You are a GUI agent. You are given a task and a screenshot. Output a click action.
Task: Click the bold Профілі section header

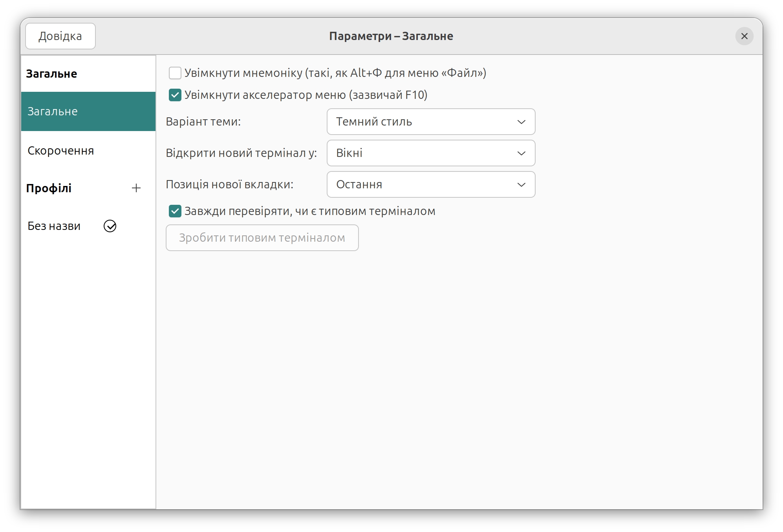click(x=49, y=188)
